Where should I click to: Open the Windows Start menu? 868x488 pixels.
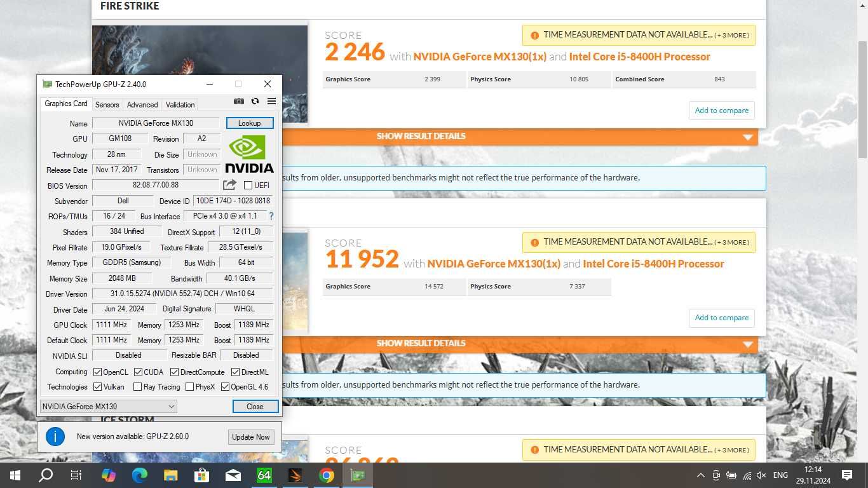pyautogui.click(x=15, y=475)
